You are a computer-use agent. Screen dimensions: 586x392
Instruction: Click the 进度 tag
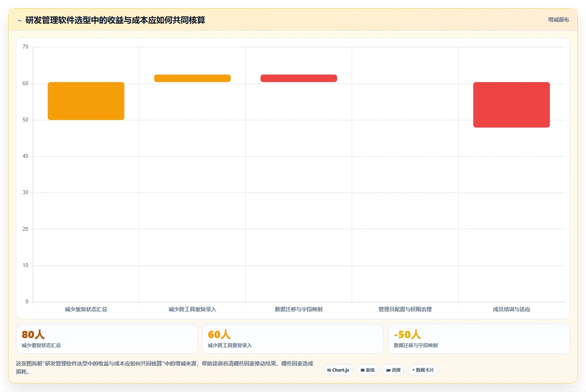pos(393,370)
